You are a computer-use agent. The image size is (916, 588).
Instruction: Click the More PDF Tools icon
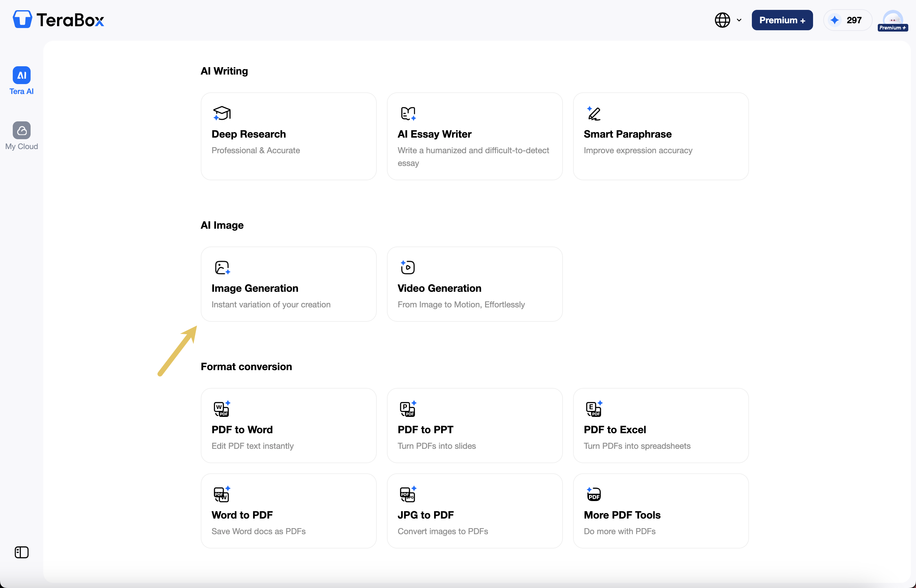pyautogui.click(x=593, y=494)
